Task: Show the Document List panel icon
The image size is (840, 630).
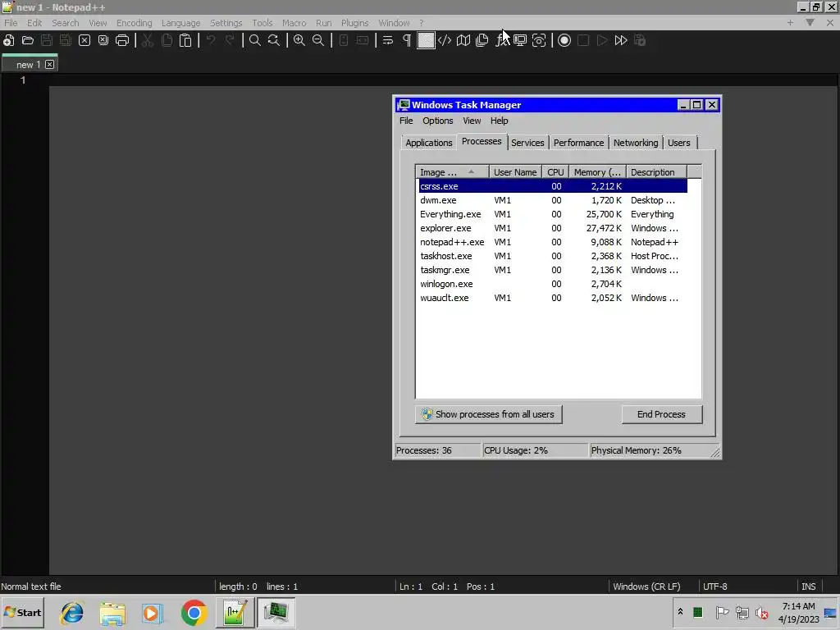Action: tap(482, 40)
